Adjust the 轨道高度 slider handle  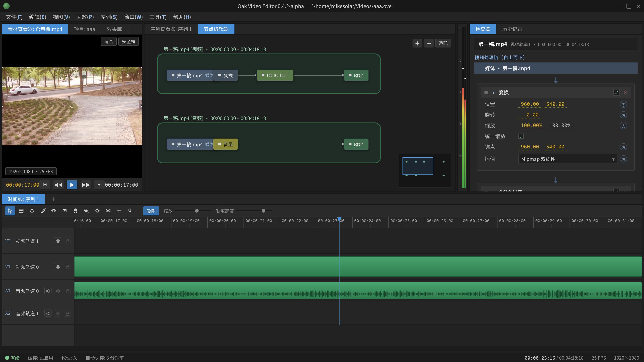(263, 211)
